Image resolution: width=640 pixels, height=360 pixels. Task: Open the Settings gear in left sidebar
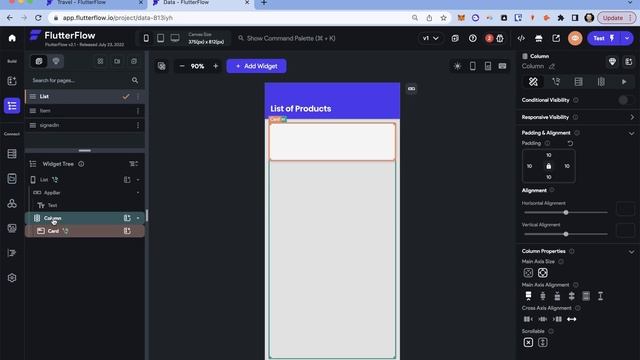point(12,278)
